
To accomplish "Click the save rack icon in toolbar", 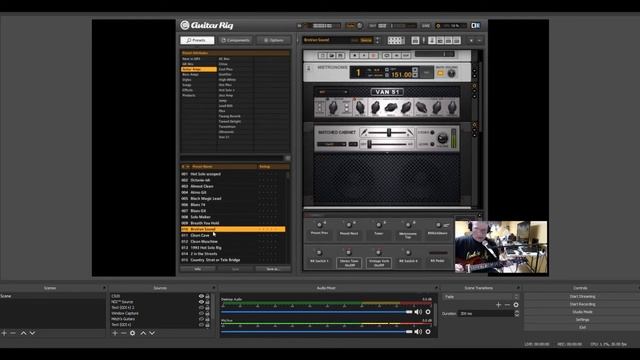I will (415, 40).
